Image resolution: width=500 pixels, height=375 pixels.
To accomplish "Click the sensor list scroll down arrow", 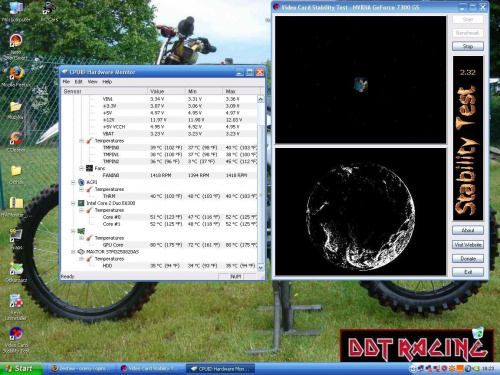I will pyautogui.click(x=260, y=267).
